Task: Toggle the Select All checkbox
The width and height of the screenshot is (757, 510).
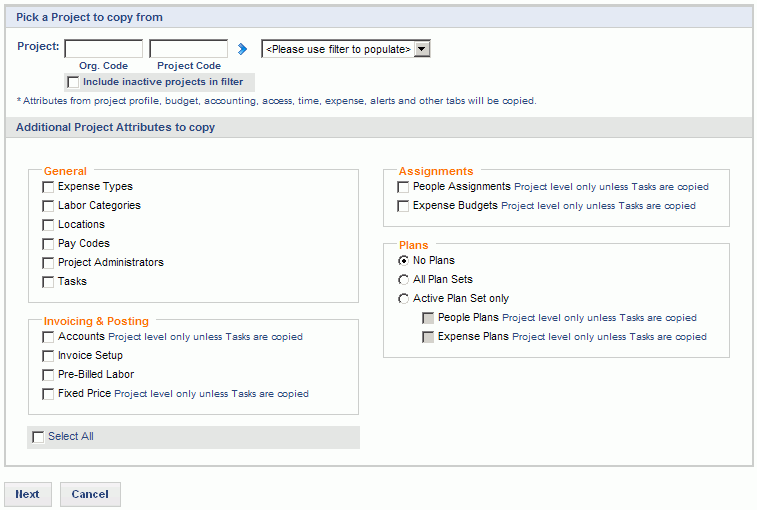Action: pos(38,437)
